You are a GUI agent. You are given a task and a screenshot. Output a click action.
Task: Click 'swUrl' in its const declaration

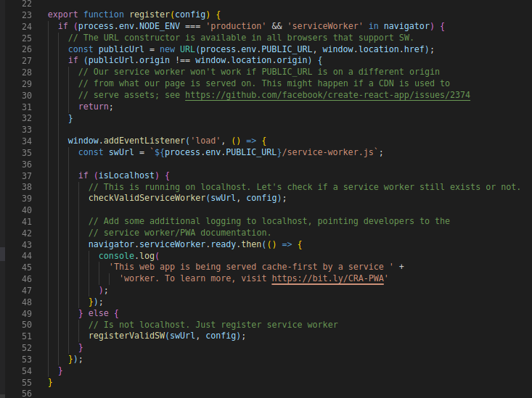point(121,152)
